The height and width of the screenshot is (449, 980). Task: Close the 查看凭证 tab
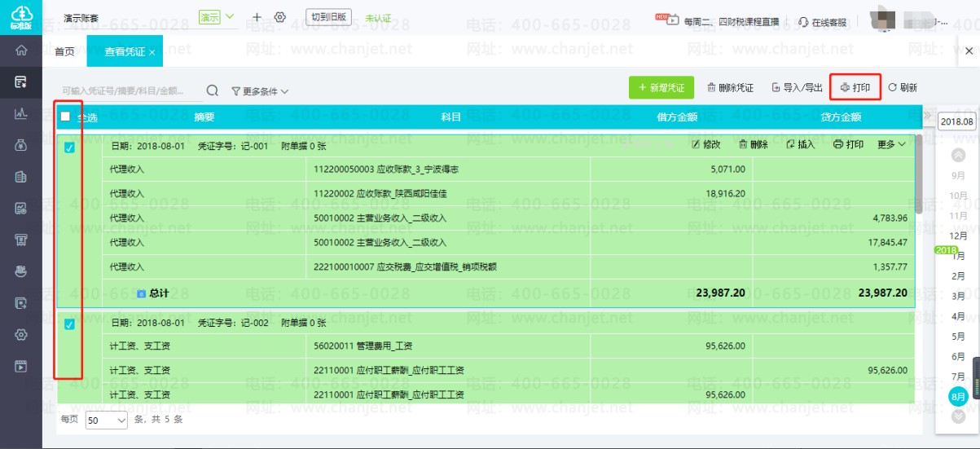(152, 52)
